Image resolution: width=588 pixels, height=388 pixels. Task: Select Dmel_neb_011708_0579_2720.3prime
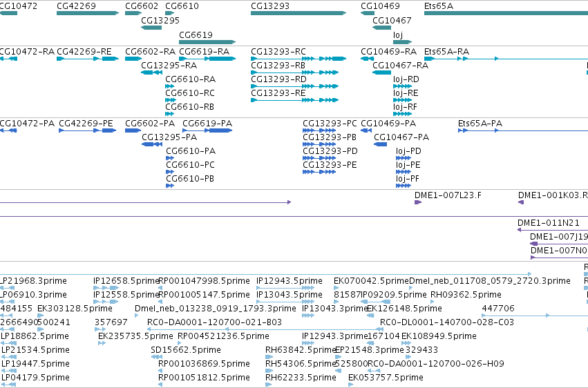(x=490, y=281)
